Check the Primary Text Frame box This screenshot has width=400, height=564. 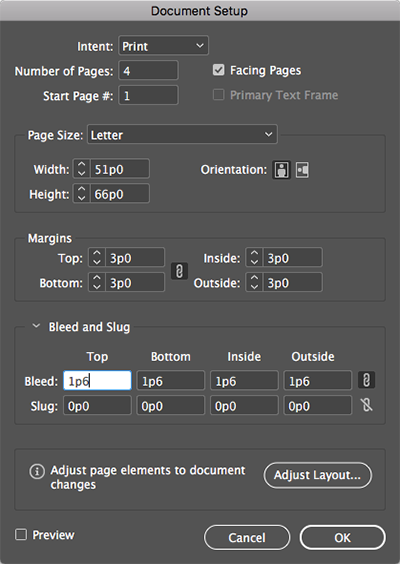(x=218, y=95)
